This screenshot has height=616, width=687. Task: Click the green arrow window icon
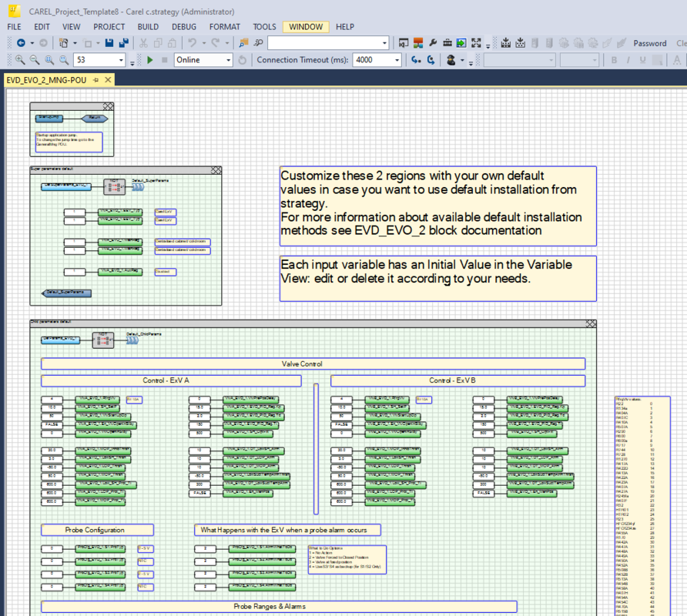click(461, 43)
